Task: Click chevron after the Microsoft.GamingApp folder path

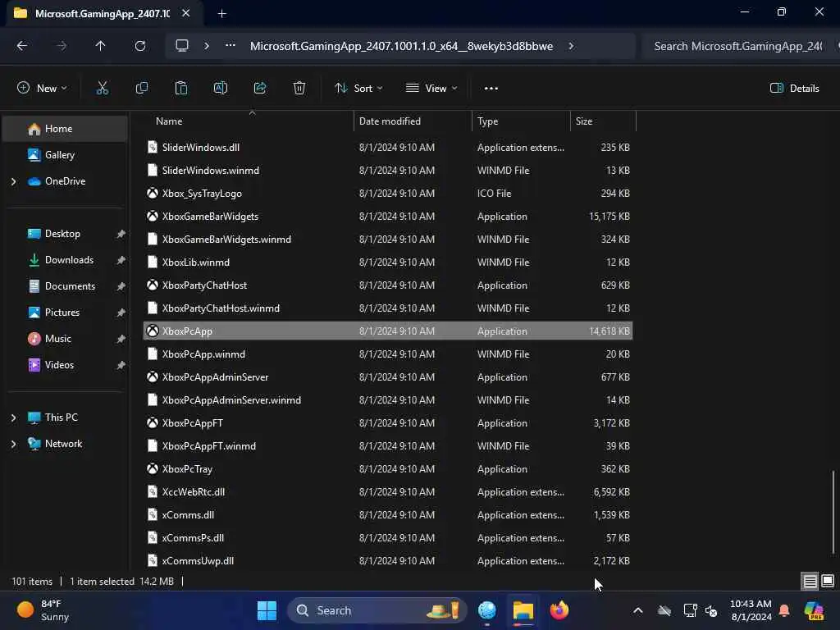Action: pyautogui.click(x=571, y=46)
